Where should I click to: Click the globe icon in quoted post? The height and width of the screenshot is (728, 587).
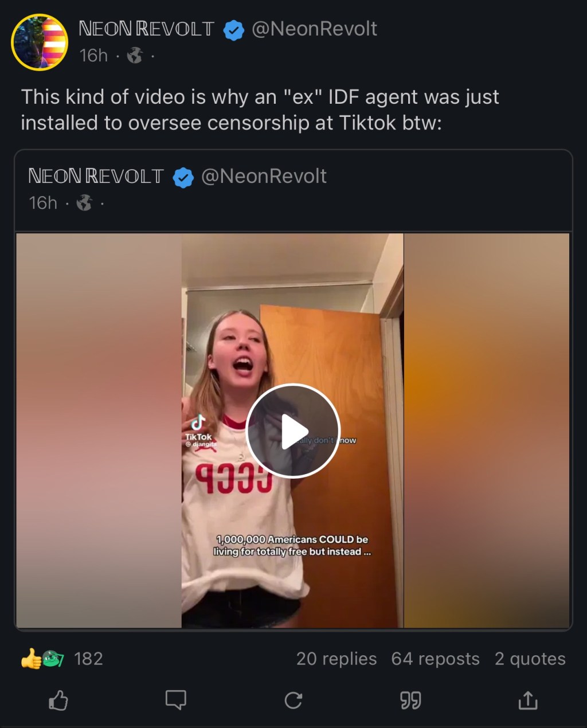[84, 203]
